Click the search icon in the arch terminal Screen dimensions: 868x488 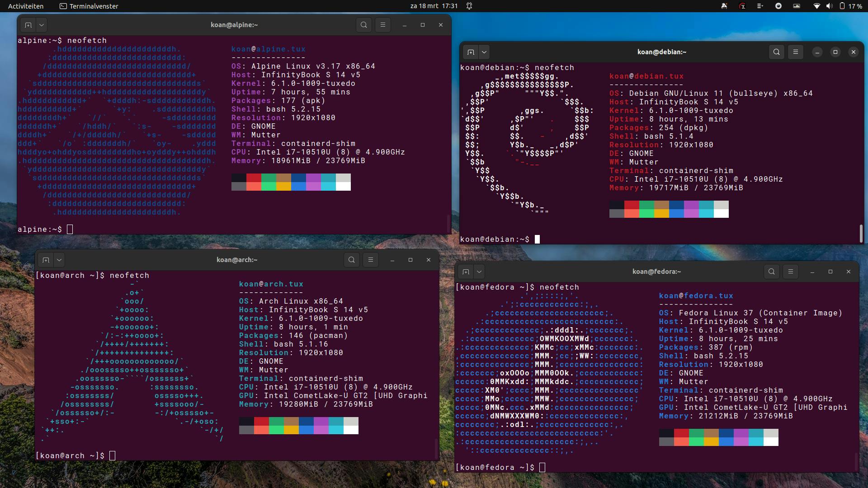coord(351,260)
